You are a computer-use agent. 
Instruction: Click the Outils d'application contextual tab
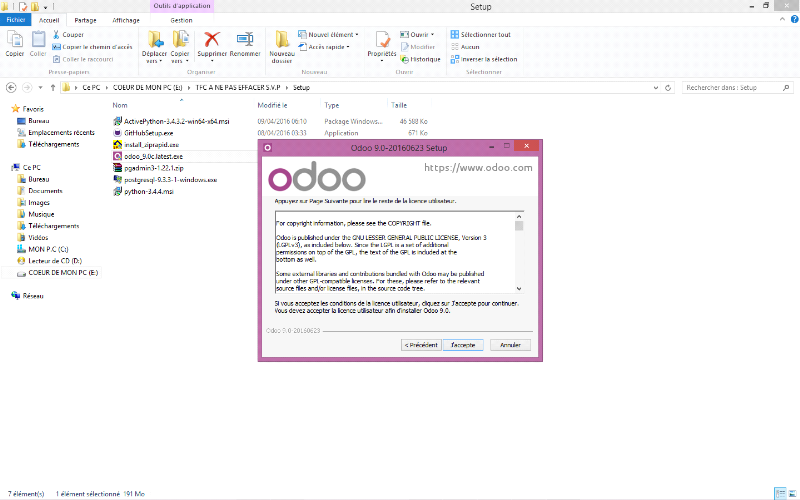coord(182,6)
